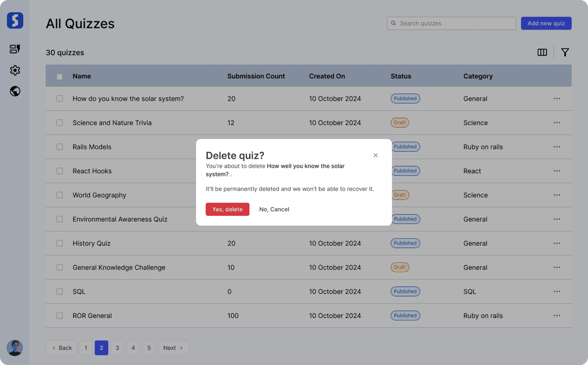The width and height of the screenshot is (588, 365).
Task: Confirm with the Yes, delete button
Action: [x=227, y=209]
